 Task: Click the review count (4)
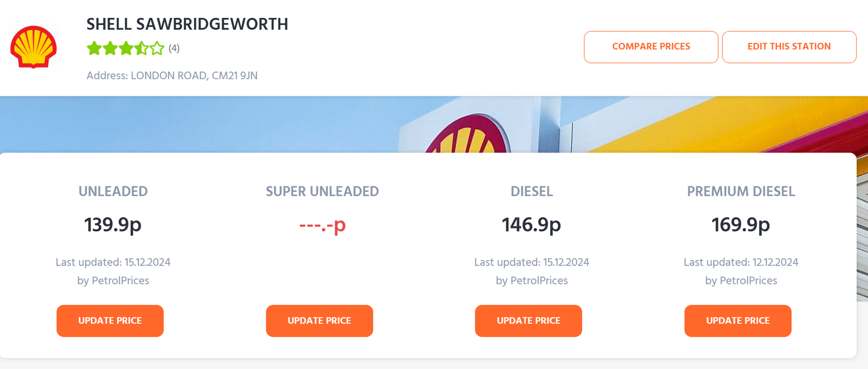click(x=174, y=48)
